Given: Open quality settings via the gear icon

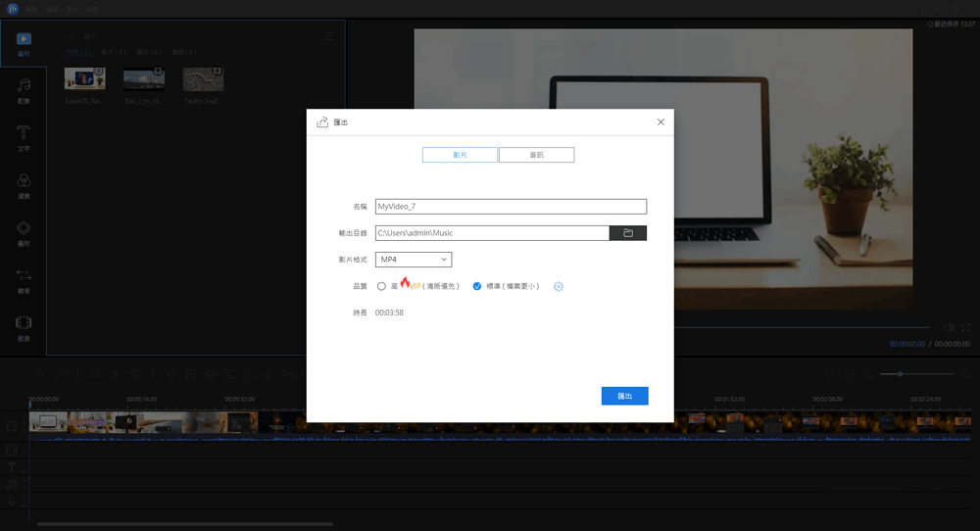Looking at the screenshot, I should (x=559, y=286).
